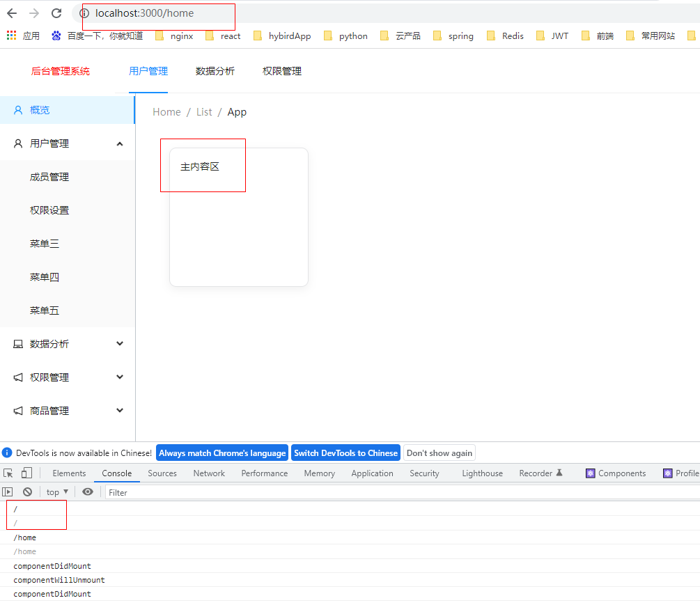Open the python bookmark folder
The image size is (700, 605).
(x=345, y=36)
